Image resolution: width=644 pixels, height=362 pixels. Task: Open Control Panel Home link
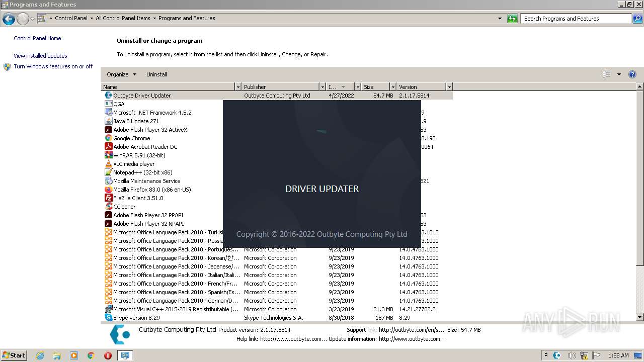pyautogui.click(x=37, y=38)
